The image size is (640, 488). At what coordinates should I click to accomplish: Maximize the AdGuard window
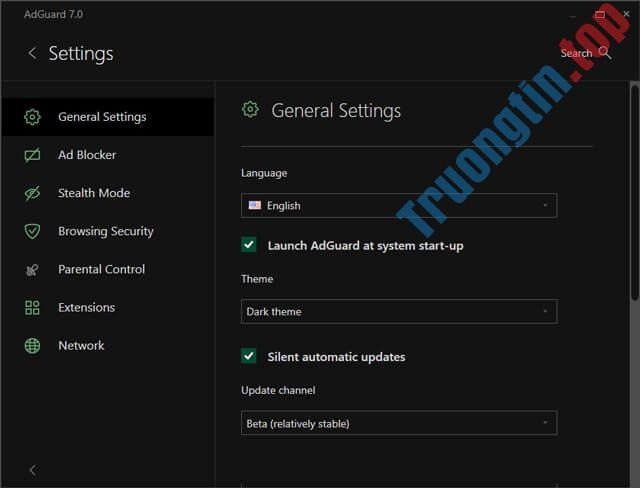pyautogui.click(x=600, y=14)
